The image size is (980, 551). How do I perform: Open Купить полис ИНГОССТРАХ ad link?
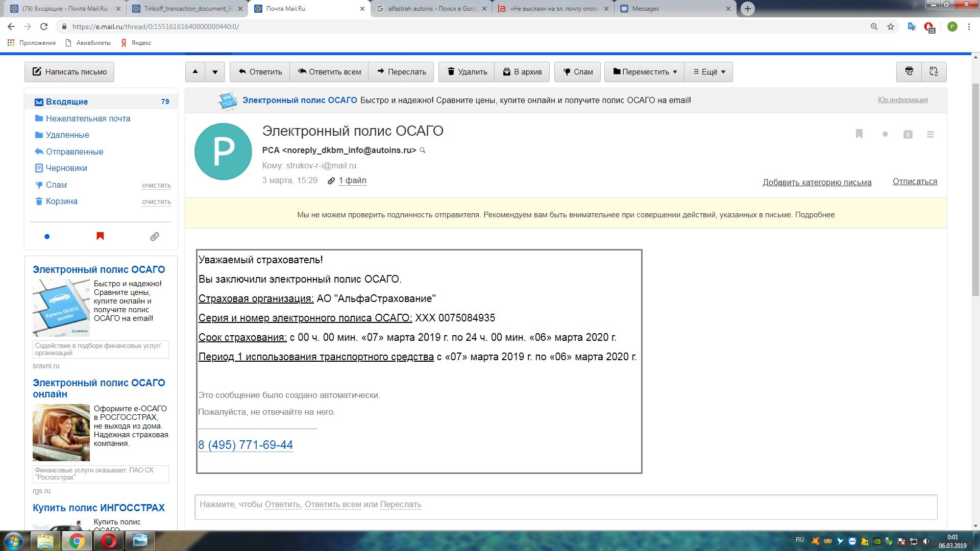coord(99,508)
